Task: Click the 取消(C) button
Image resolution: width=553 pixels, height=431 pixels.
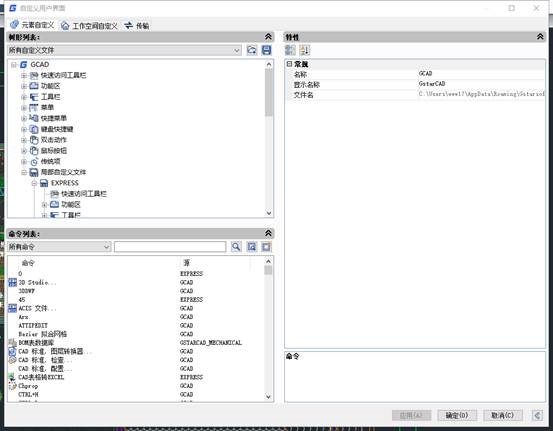Action: pyautogui.click(x=503, y=415)
